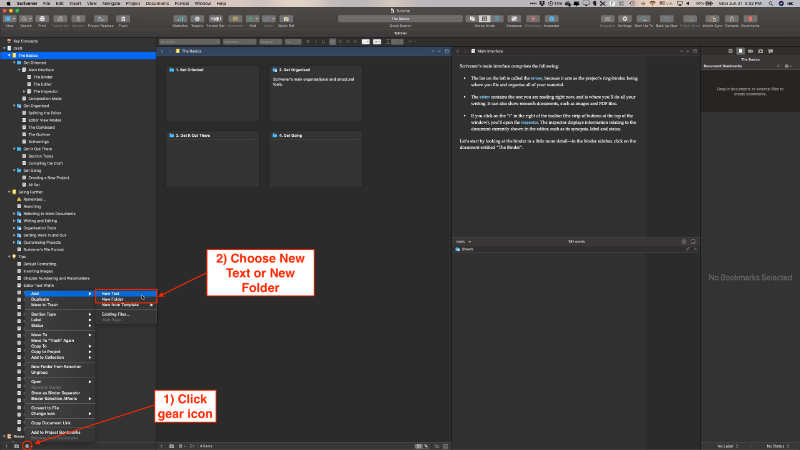Open '3. Get It Out There' index card

click(212, 159)
